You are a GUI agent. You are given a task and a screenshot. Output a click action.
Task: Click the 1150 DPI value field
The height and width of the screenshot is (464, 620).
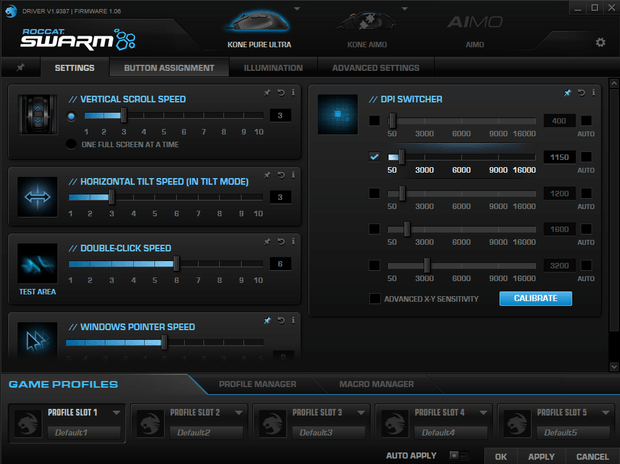(x=560, y=157)
